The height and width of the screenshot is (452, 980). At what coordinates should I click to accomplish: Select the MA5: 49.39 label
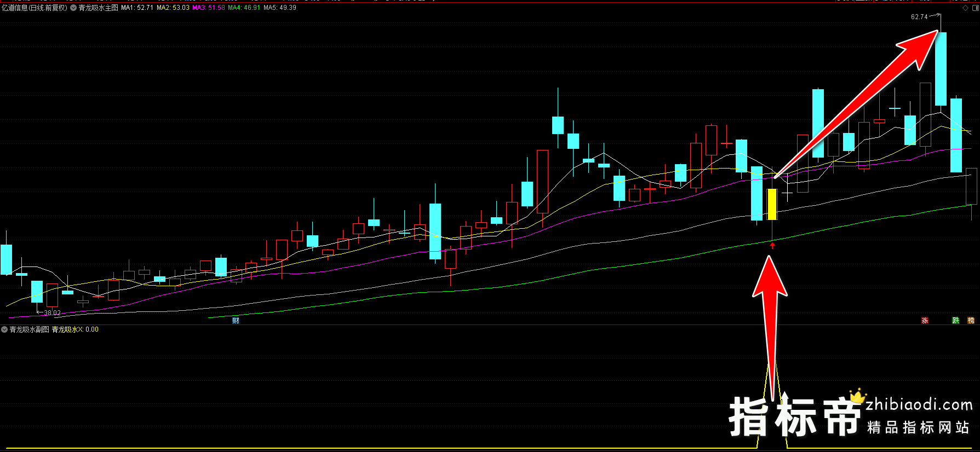pyautogui.click(x=280, y=8)
